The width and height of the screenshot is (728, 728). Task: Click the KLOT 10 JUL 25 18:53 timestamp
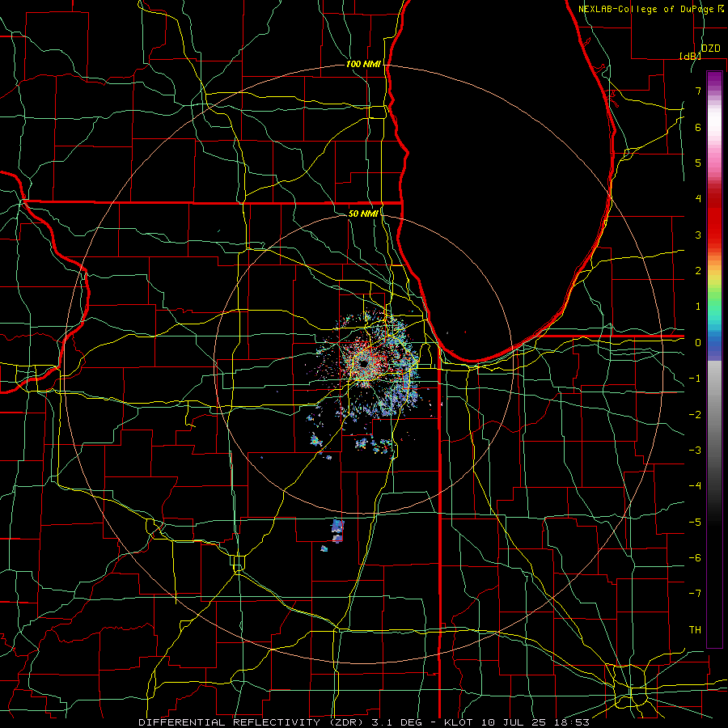(x=517, y=722)
